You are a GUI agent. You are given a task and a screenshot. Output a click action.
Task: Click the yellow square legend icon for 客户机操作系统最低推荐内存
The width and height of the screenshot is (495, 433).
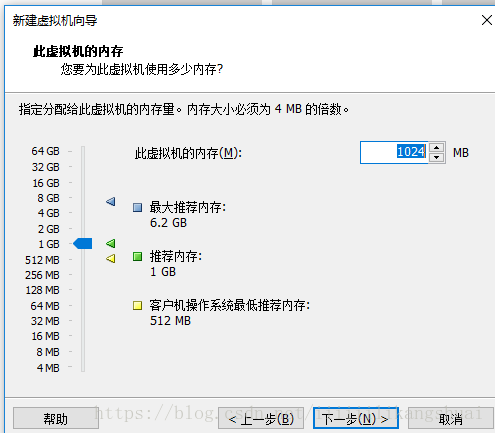pos(137,305)
